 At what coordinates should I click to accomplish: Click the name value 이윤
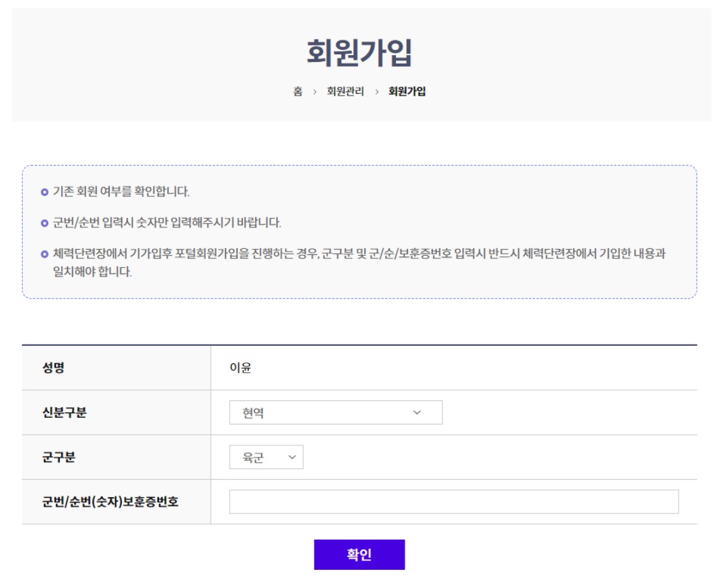pyautogui.click(x=240, y=367)
